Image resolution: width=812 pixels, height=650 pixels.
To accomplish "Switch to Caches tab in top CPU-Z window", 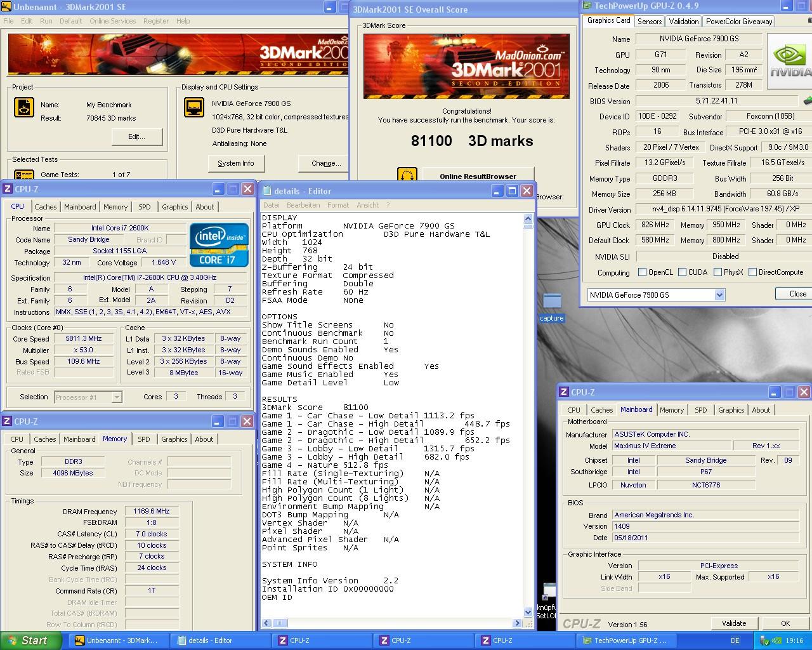I will tap(46, 207).
